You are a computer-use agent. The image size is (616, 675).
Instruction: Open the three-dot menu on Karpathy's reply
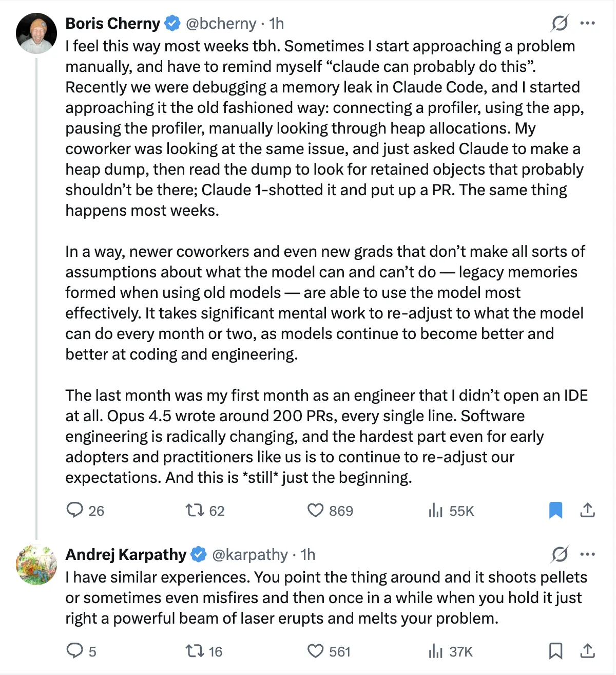coord(588,555)
